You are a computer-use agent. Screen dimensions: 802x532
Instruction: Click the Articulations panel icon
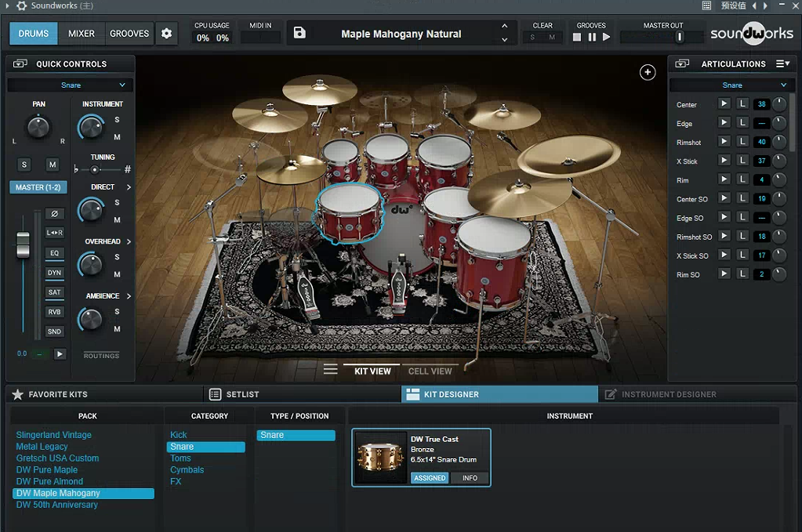(682, 64)
